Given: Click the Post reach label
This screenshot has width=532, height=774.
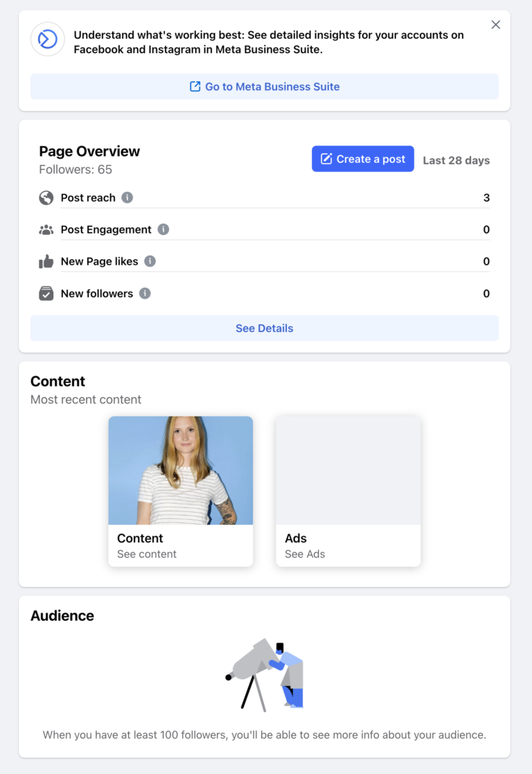Looking at the screenshot, I should [88, 198].
